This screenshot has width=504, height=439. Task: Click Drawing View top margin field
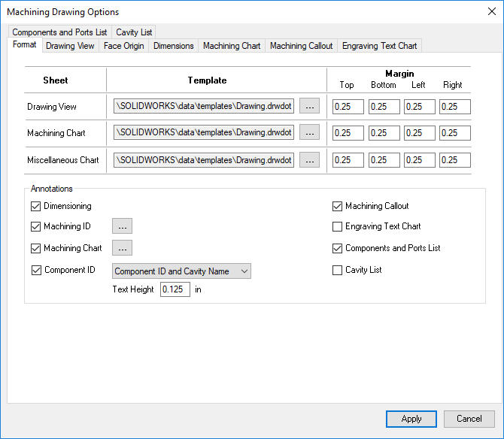[348, 107]
